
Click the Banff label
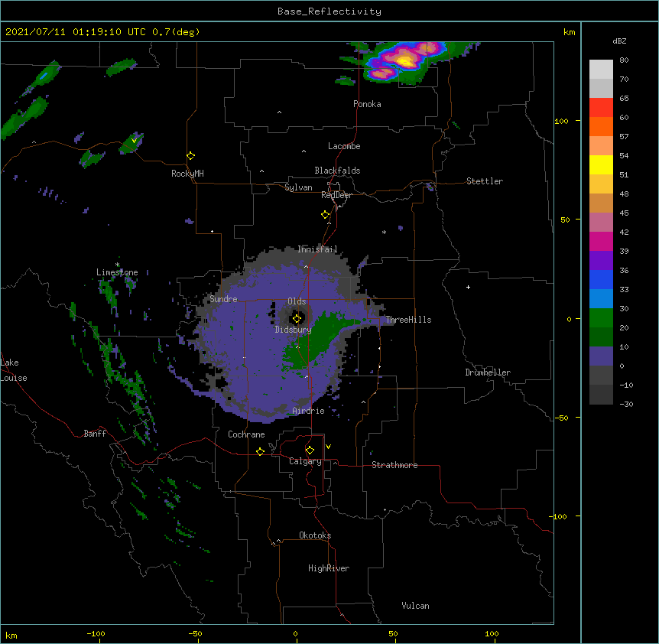coord(95,434)
